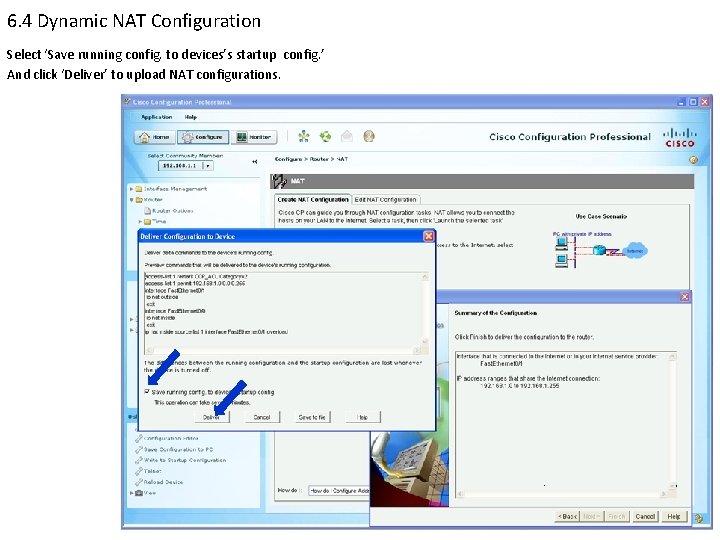Click Cancel in Deliver Configuration dialog

point(262,417)
